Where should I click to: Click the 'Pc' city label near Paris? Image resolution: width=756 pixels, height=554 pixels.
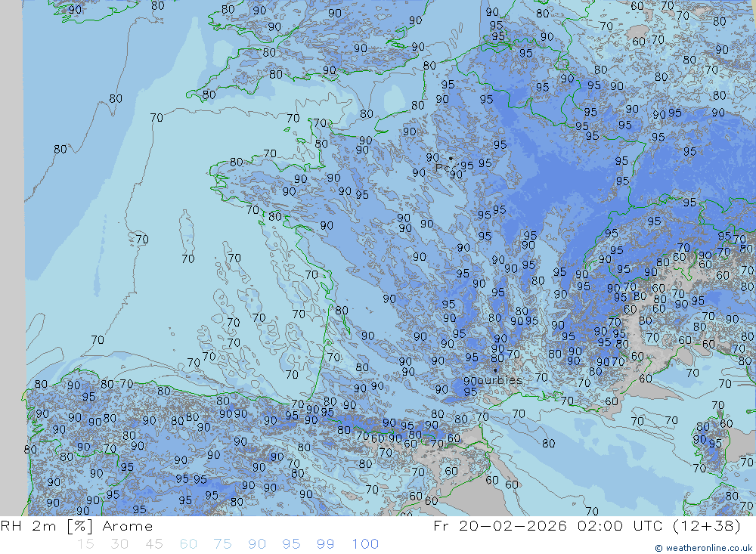(x=442, y=168)
